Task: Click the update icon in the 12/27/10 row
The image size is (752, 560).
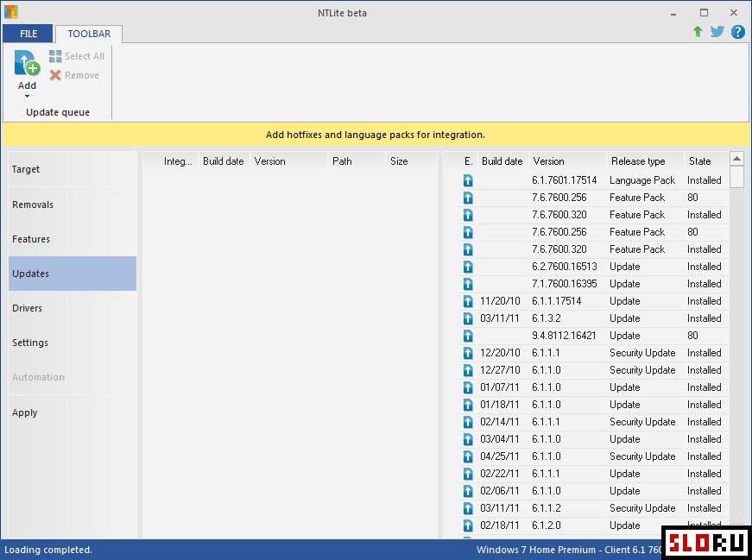Action: [x=468, y=370]
